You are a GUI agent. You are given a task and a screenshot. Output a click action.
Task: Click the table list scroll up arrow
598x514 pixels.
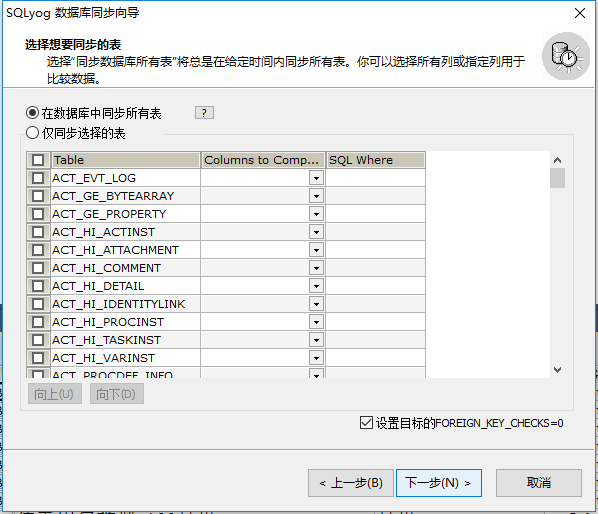tap(557, 160)
